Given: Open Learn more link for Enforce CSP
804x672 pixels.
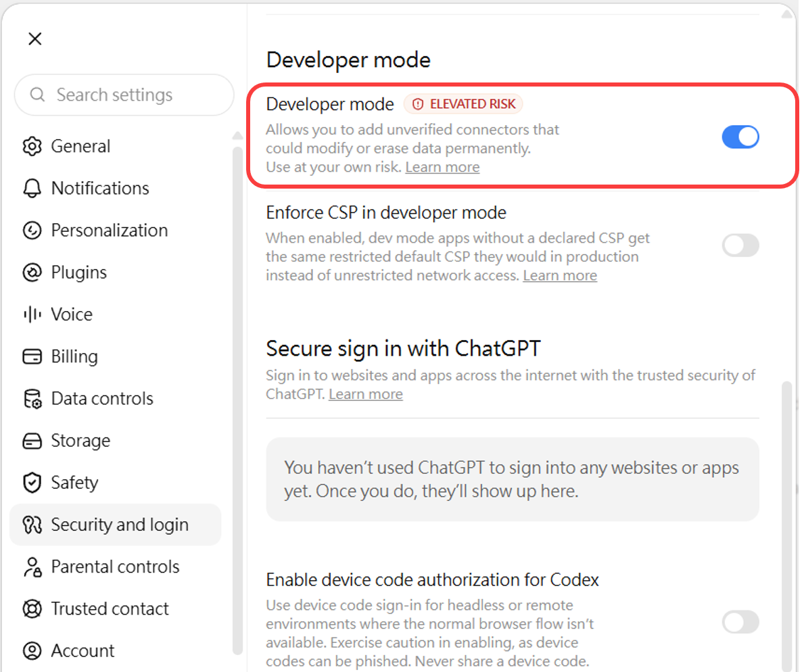Looking at the screenshot, I should [x=560, y=276].
